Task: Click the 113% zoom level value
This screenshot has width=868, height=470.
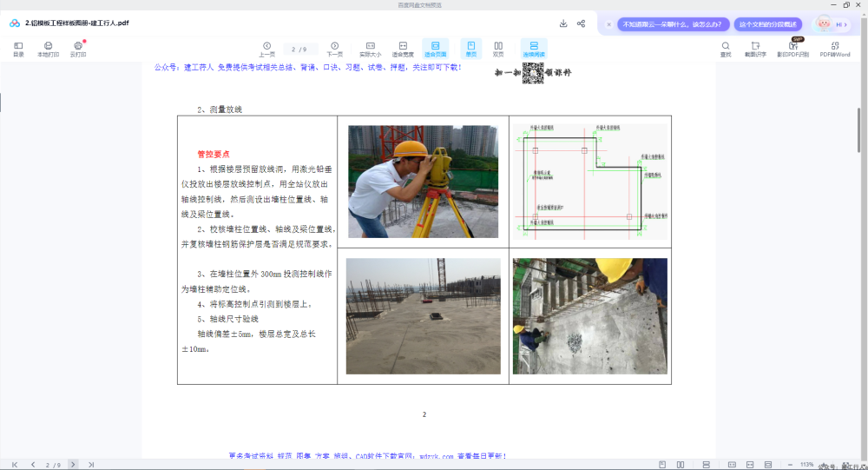Action: pyautogui.click(x=806, y=465)
